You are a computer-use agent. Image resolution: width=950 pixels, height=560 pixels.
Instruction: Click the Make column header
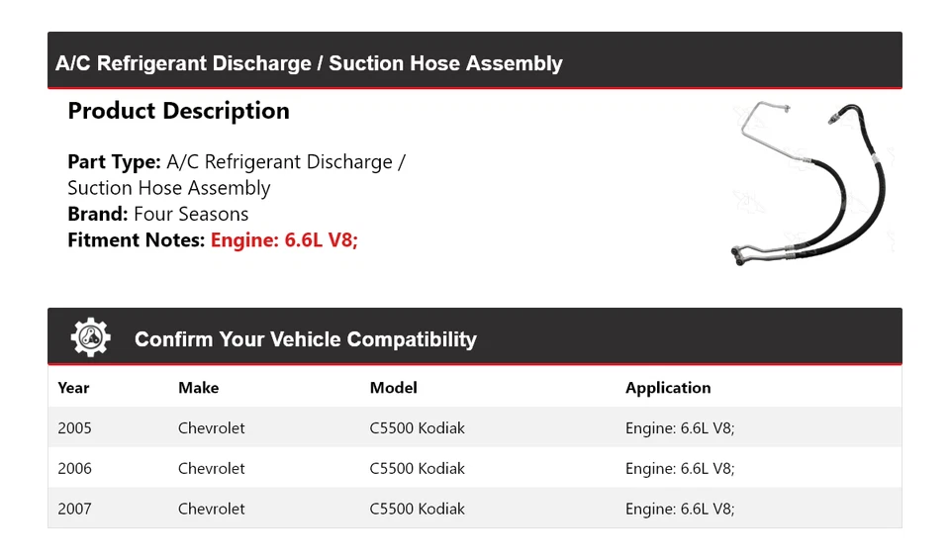coord(198,388)
